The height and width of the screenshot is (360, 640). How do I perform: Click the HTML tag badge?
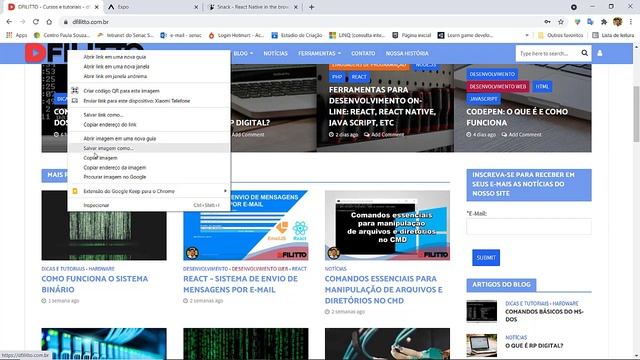542,87
